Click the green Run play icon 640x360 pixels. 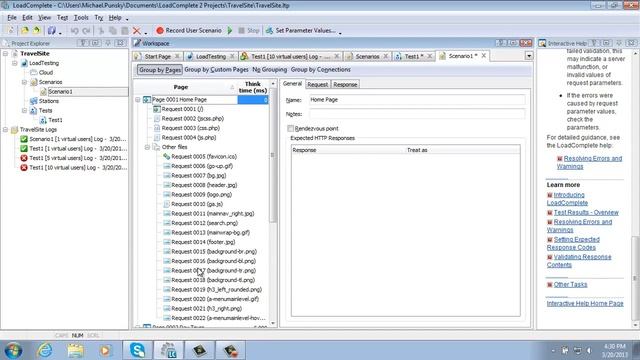pos(230,31)
